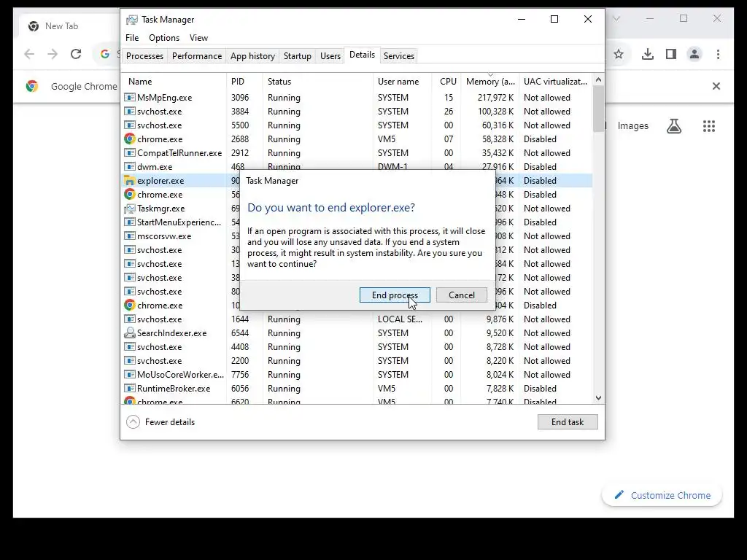
Task: Click Chrome's back arrow
Action: pyautogui.click(x=29, y=54)
